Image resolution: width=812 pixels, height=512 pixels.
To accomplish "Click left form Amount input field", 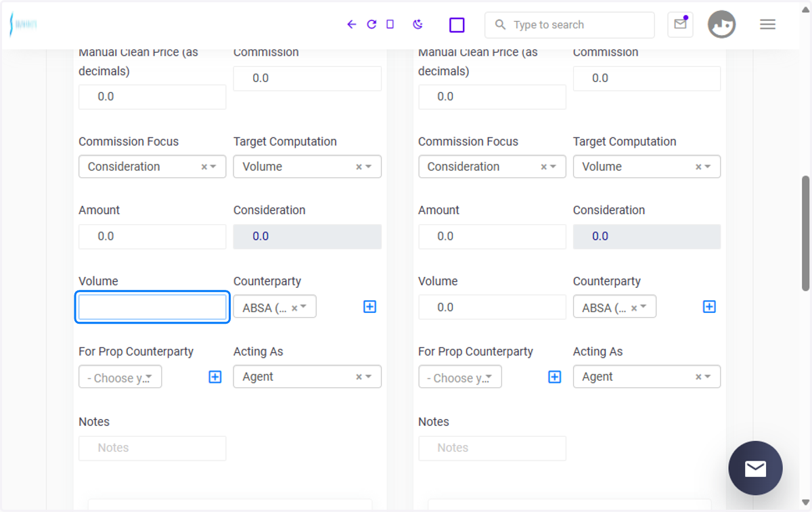I will point(152,236).
